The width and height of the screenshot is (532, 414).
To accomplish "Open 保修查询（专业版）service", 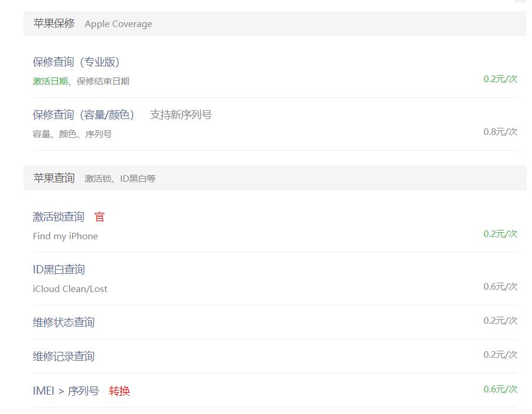I will [x=76, y=62].
